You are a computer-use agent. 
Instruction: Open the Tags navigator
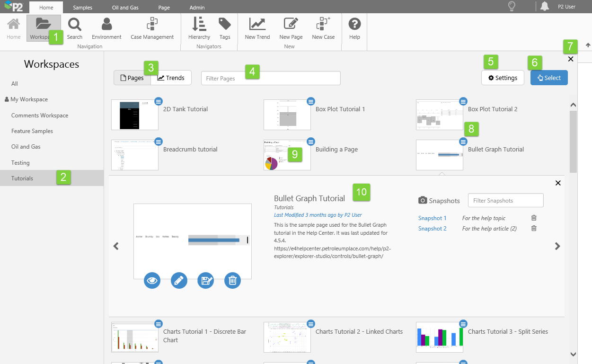pos(225,29)
